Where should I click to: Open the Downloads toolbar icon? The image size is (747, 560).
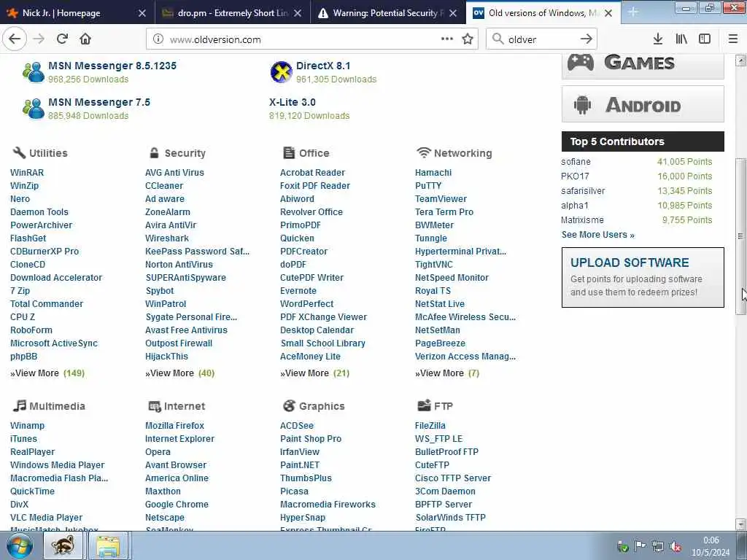tap(658, 39)
